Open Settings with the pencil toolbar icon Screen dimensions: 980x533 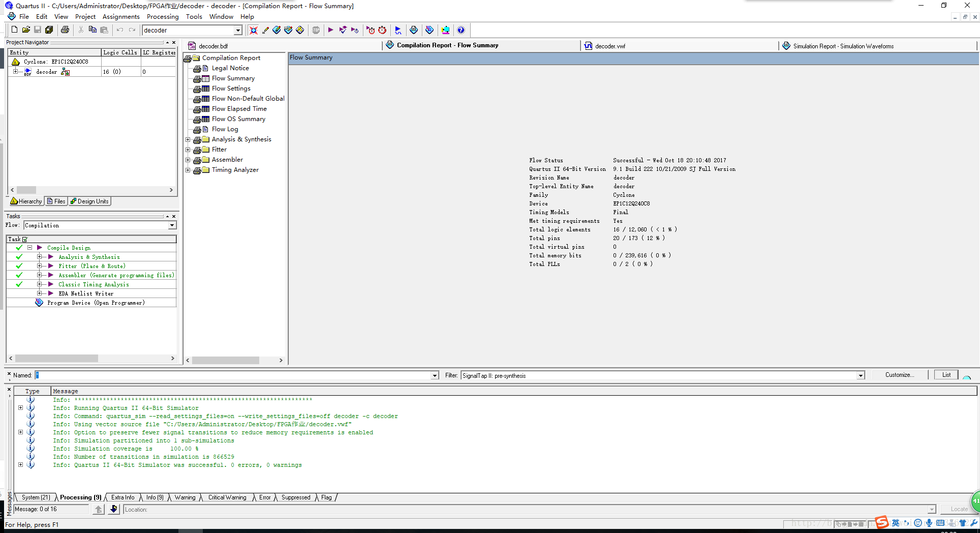[x=265, y=30]
